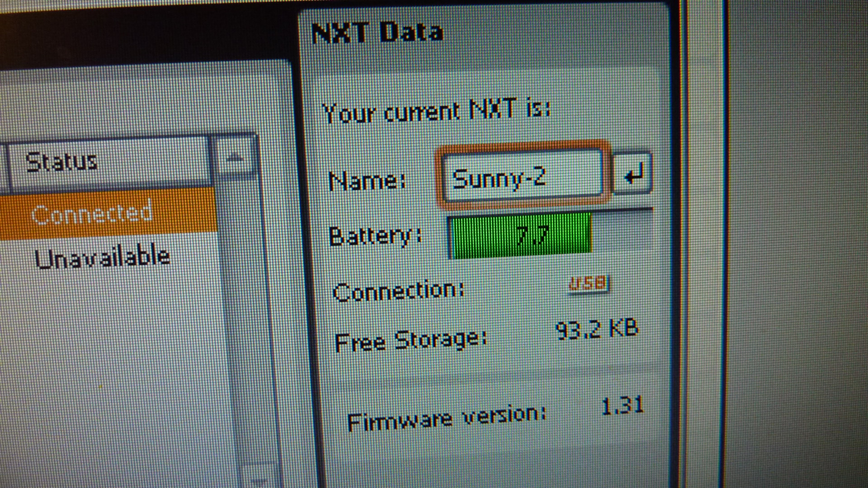868x488 pixels.
Task: Click the green battery level bar
Action: tap(521, 235)
